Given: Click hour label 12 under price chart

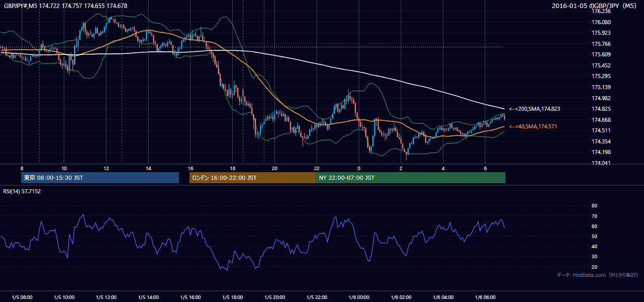Looking at the screenshot, I should 106,168.
